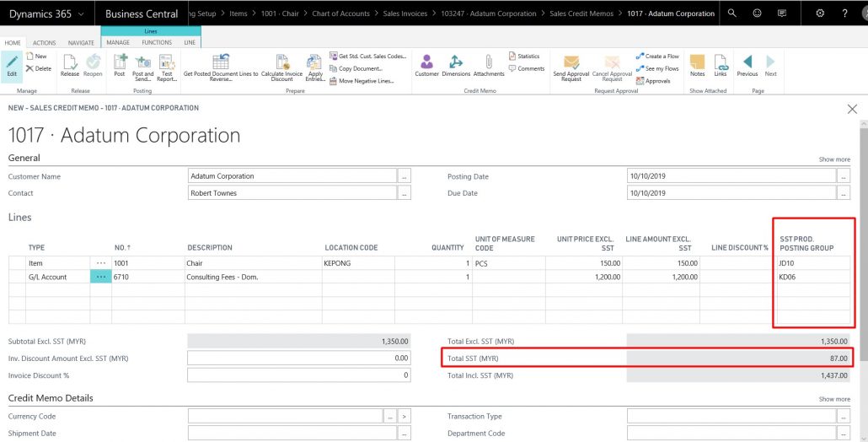
Task: Open Attachments
Action: (489, 65)
